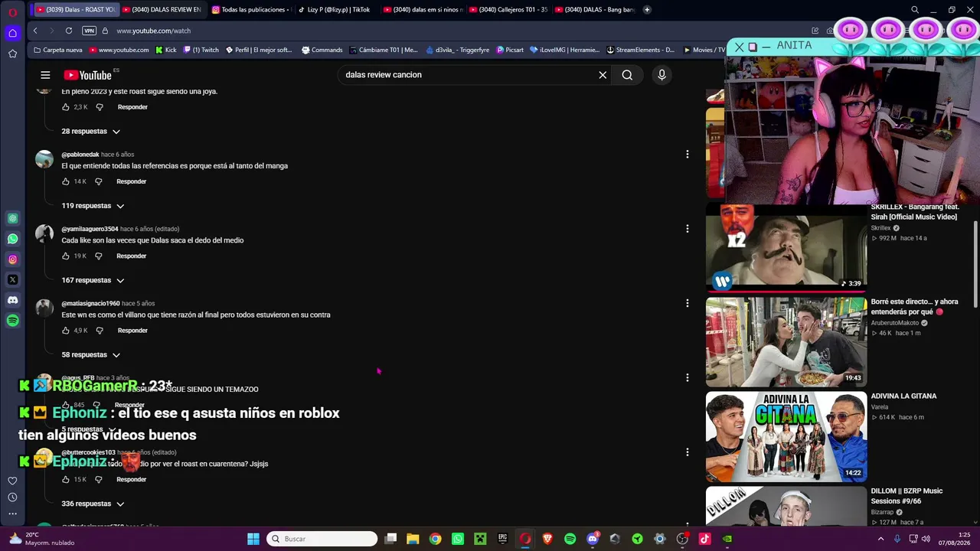Run the YouTube search with the magnifier button

coord(627,75)
